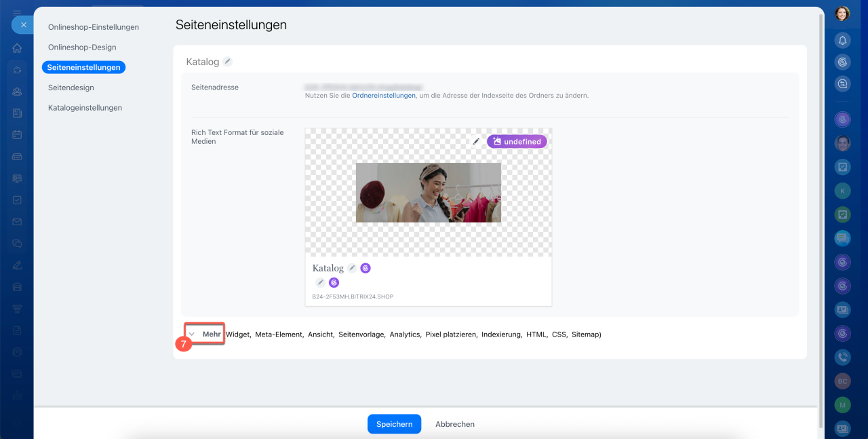868x439 pixels.
Task: Click the pencil icon next to Katalog heading
Action: click(228, 62)
